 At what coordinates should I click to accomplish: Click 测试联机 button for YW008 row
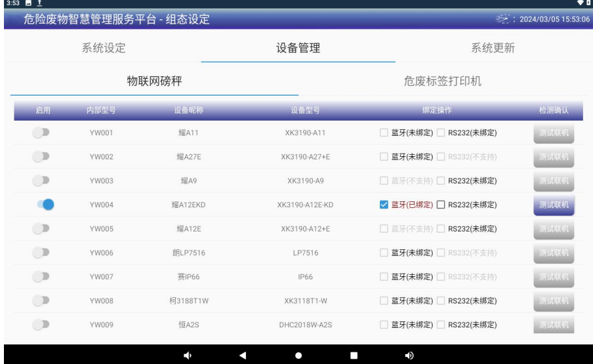(x=554, y=300)
